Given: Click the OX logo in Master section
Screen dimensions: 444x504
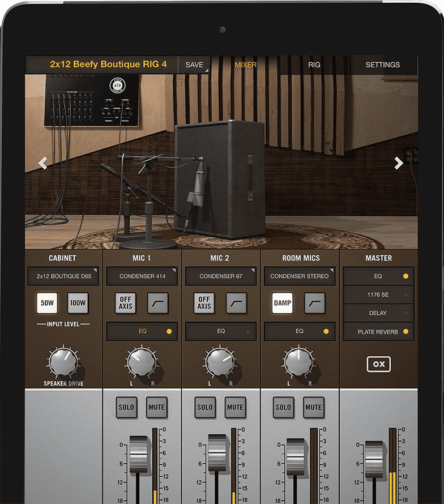Looking at the screenshot, I should 378,364.
